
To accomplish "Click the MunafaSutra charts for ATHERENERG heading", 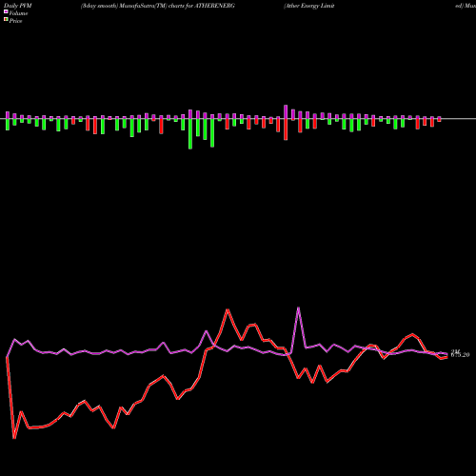I will (x=158, y=6).
